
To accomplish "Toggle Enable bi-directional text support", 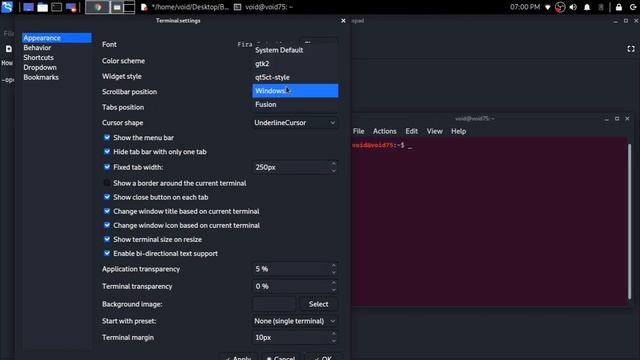I will pyautogui.click(x=107, y=253).
